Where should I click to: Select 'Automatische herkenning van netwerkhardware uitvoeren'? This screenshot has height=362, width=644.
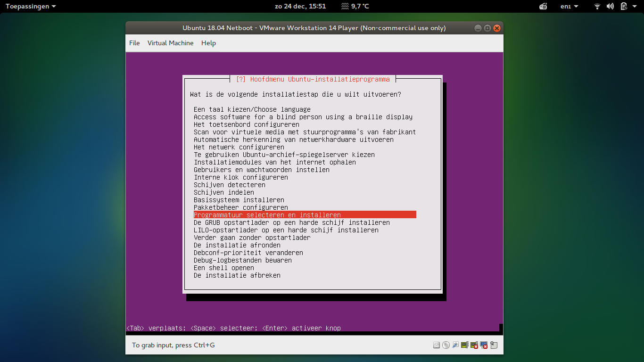click(294, 140)
